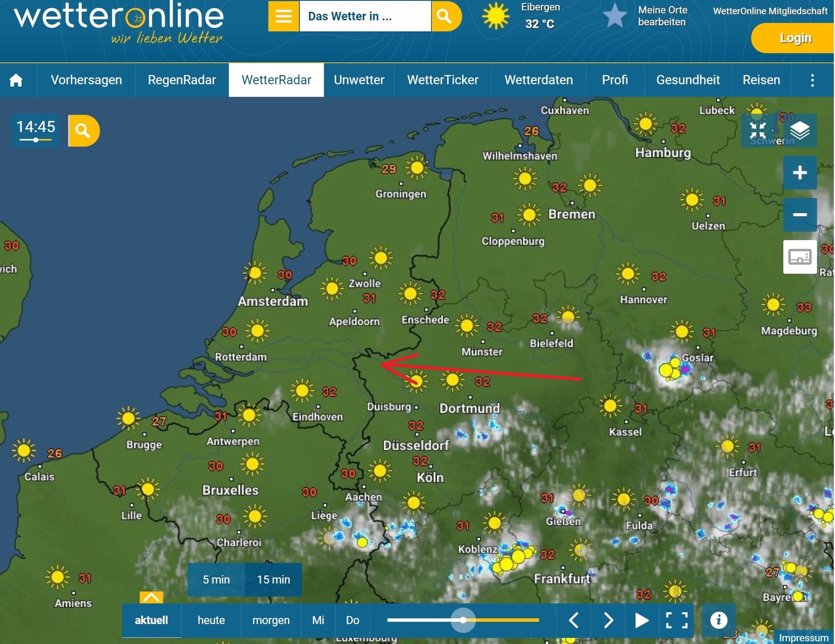835x644 pixels.
Task: Open the three-dot more menu
Action: pyautogui.click(x=812, y=80)
